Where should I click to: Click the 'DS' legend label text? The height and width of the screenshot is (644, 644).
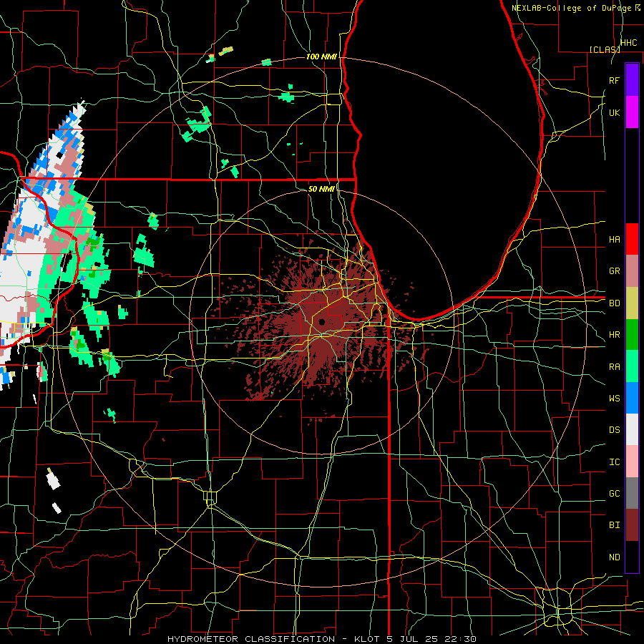click(x=615, y=430)
